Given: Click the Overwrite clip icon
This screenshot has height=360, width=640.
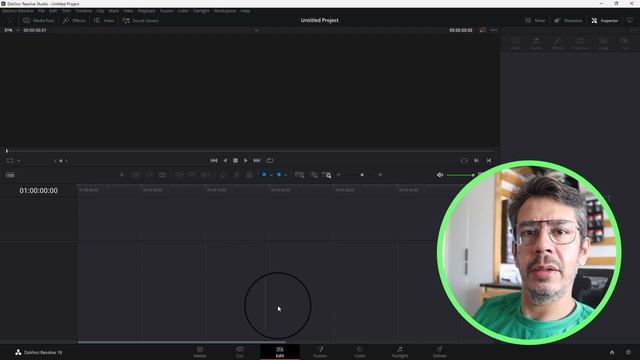Looking at the screenshot, I should click(x=192, y=175).
